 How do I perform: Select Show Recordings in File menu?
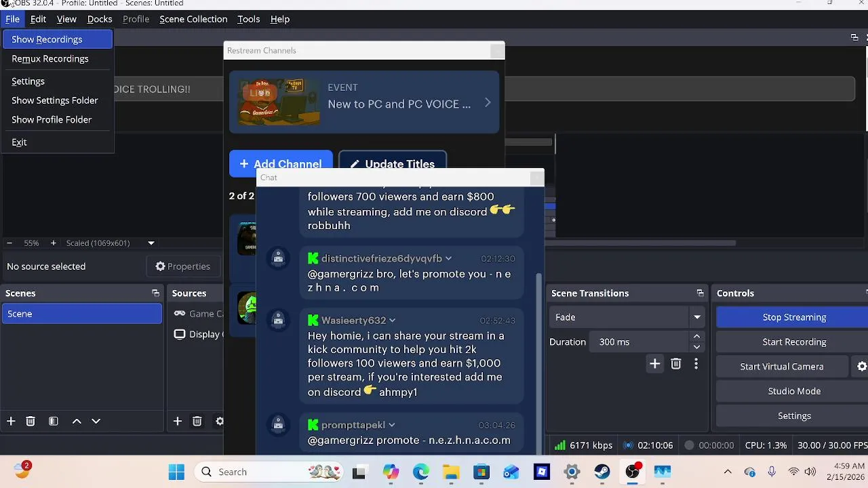[58, 39]
